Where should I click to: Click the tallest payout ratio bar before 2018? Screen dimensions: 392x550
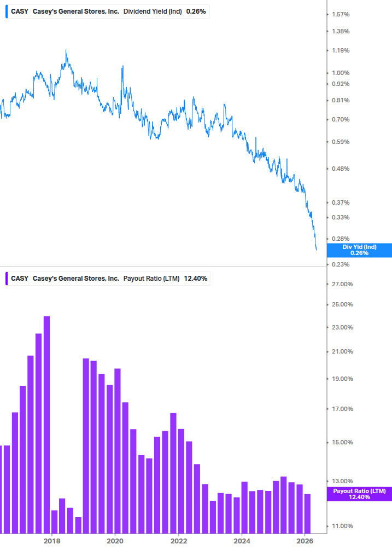pyautogui.click(x=46, y=425)
